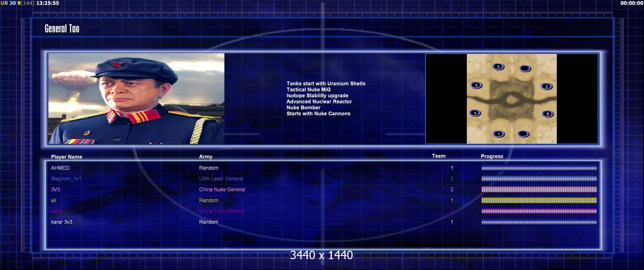Click the 'Progress' column header
The image size is (644, 270).
(x=492, y=157)
